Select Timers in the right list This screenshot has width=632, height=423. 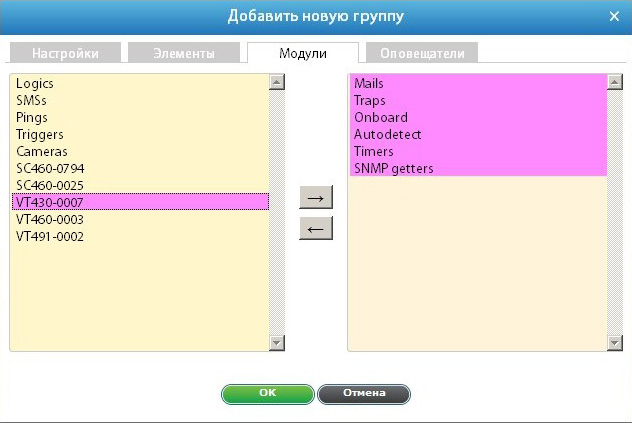pyautogui.click(x=478, y=151)
